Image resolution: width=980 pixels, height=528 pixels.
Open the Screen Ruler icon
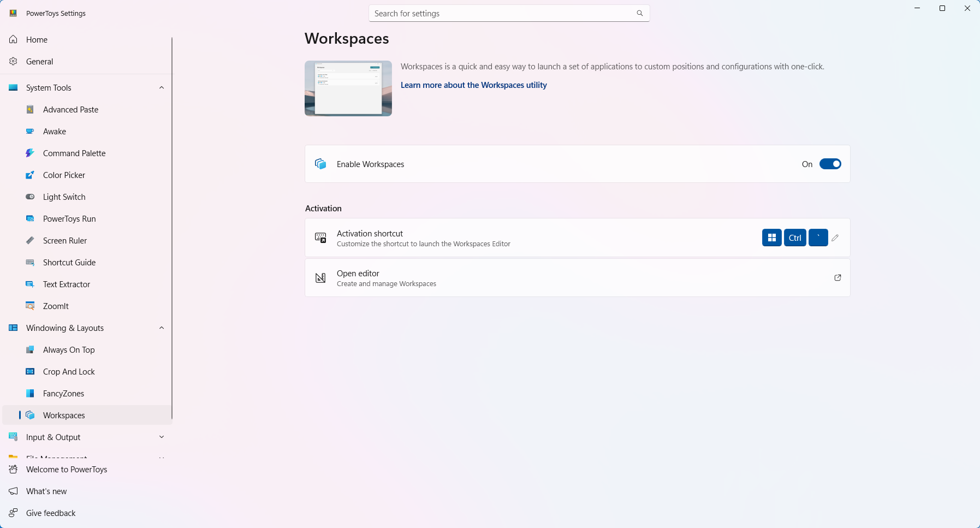(x=30, y=241)
